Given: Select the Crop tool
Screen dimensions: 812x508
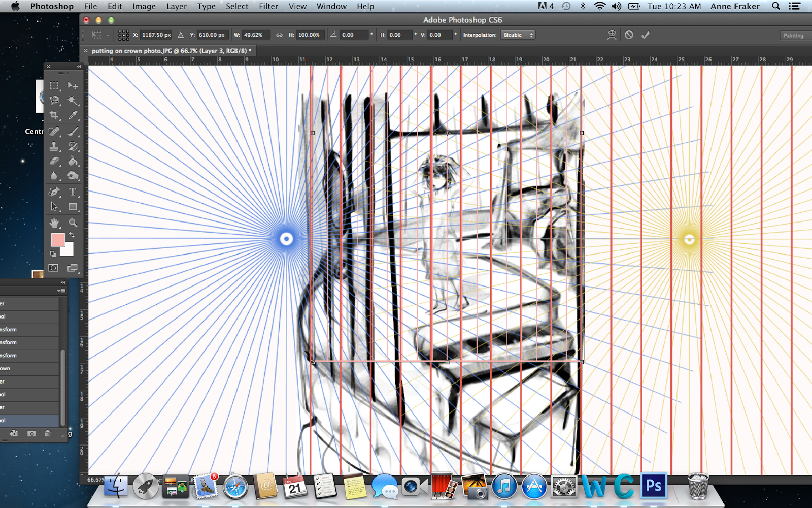Looking at the screenshot, I should pyautogui.click(x=54, y=115).
